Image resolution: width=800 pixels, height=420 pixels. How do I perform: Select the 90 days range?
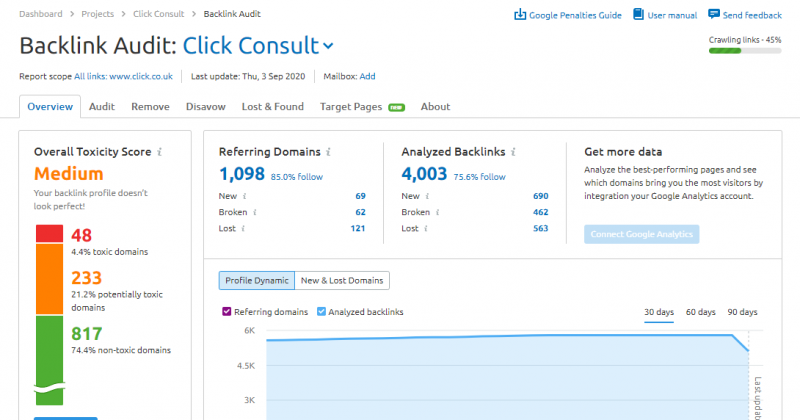click(x=742, y=312)
